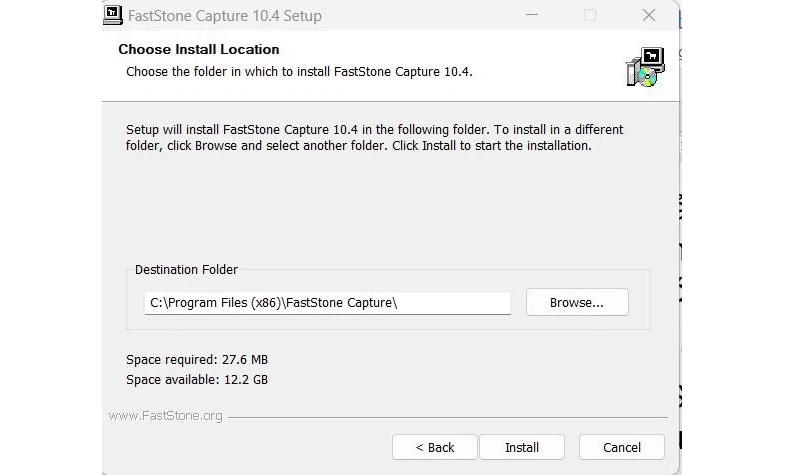Click the www.FastStone.org text
Viewport: 800px width, 475px height.
coord(165,415)
